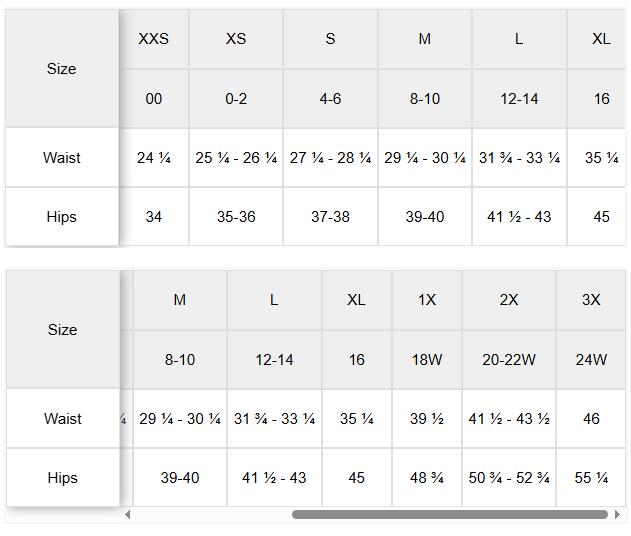This screenshot has width=631, height=536.
Task: Click the 3X size column header
Action: pyautogui.click(x=591, y=300)
